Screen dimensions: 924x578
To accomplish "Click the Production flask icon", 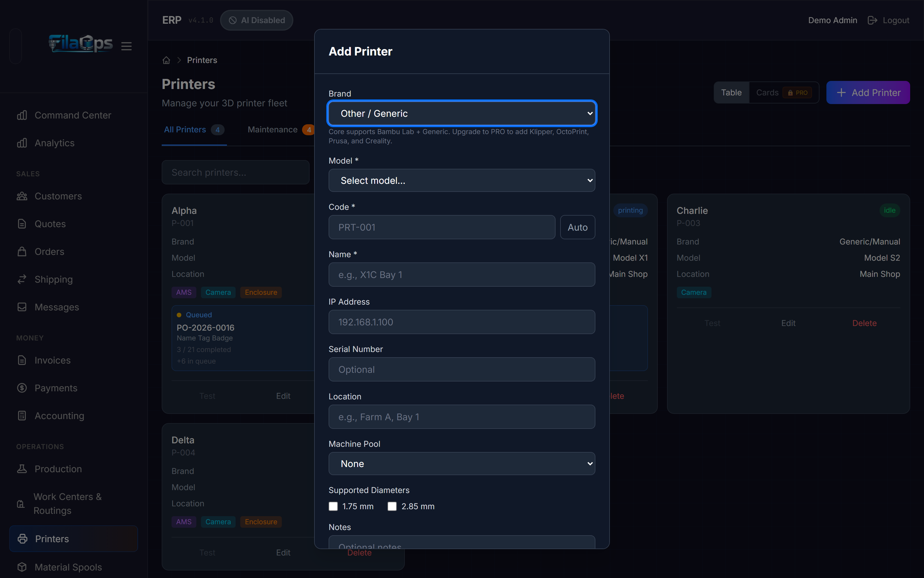I will coord(22,469).
